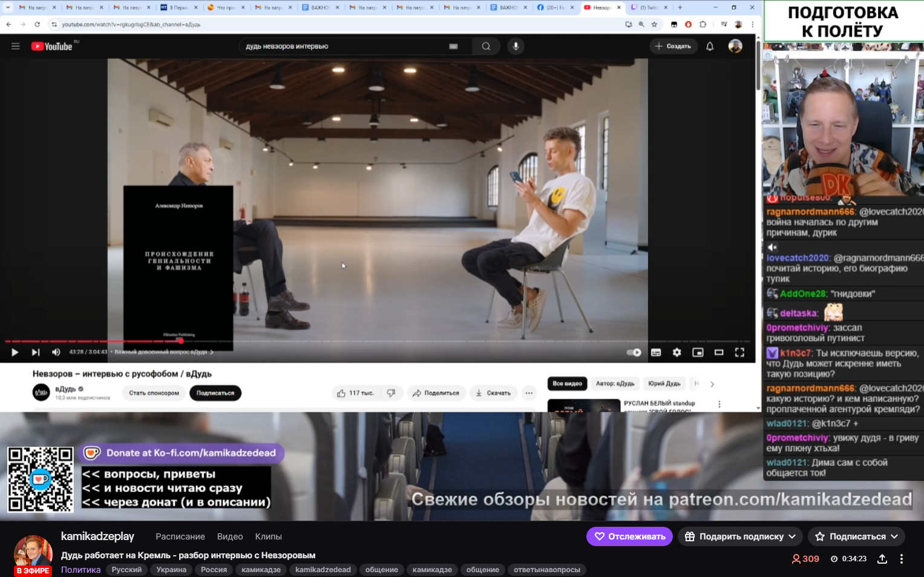Open the kamikadzeplay channel avatar

[33, 553]
